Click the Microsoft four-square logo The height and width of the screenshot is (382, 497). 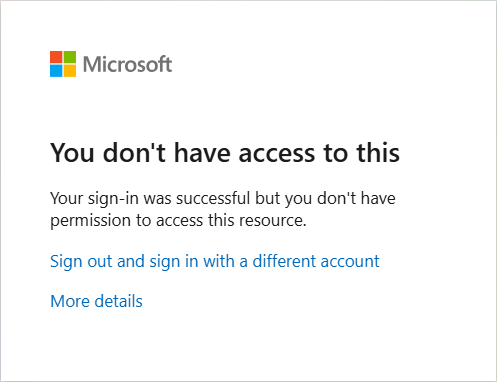(63, 64)
